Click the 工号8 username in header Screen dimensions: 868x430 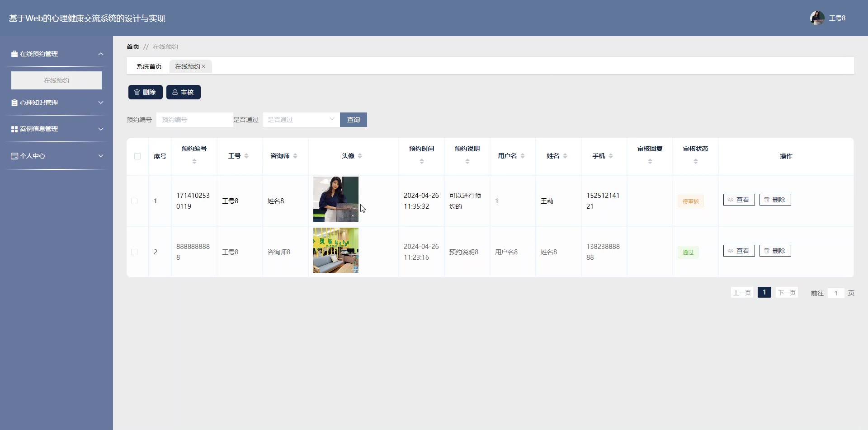(x=837, y=18)
